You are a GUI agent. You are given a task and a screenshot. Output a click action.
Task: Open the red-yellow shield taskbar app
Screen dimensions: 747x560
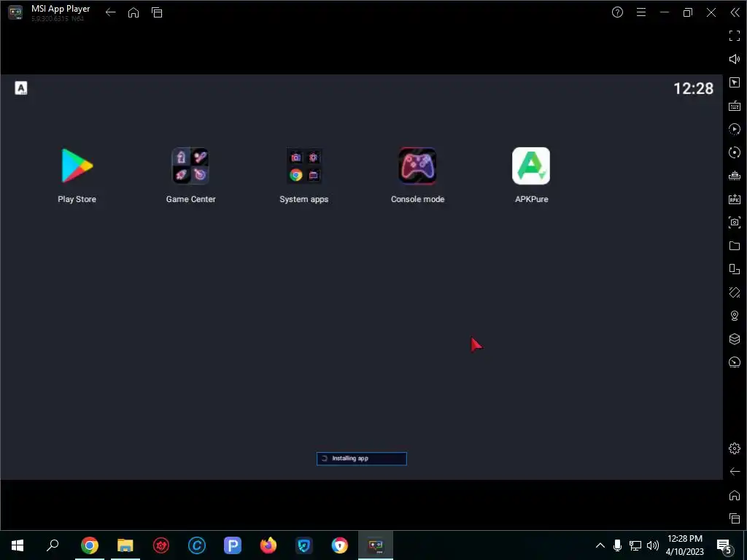point(340,545)
